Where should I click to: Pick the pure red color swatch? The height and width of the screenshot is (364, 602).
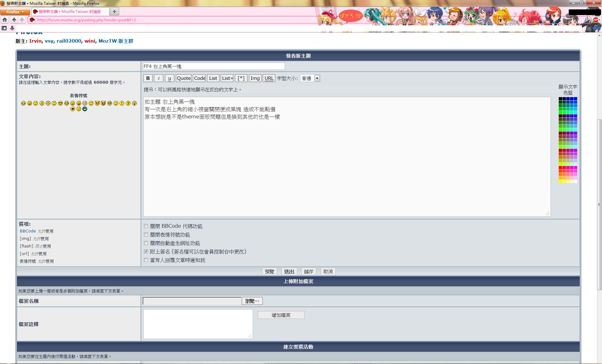pos(560,168)
